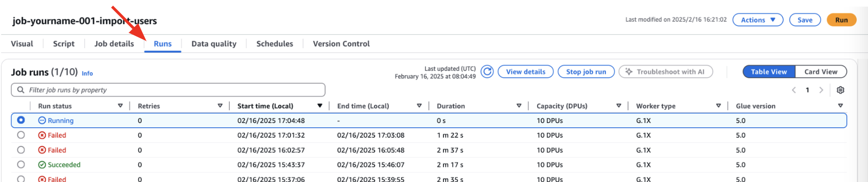Open table preferences gear icon

coord(840,90)
